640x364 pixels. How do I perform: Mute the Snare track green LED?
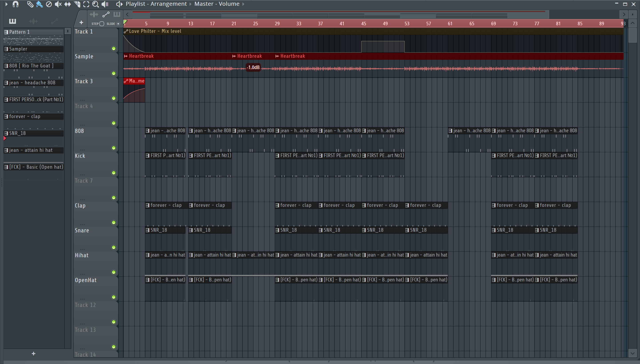click(114, 247)
